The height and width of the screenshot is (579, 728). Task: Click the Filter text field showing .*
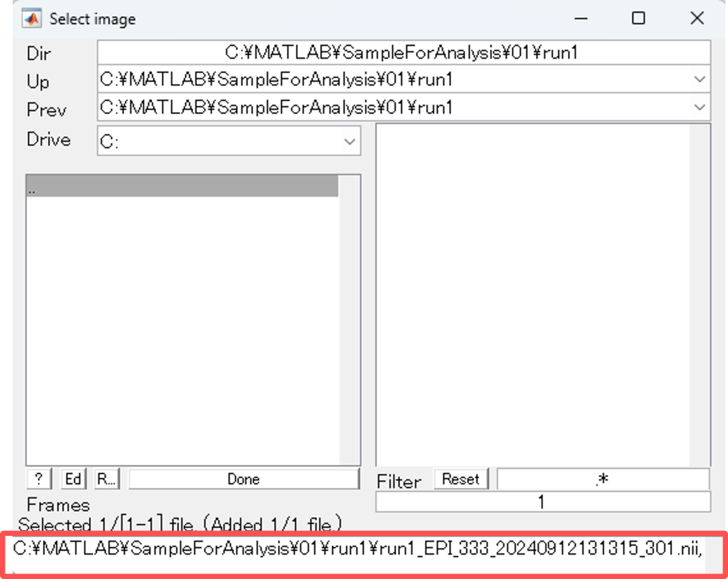point(602,479)
